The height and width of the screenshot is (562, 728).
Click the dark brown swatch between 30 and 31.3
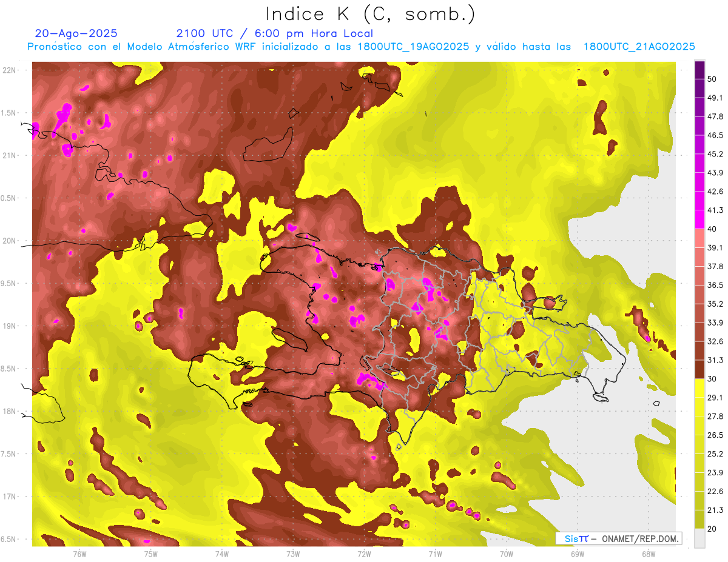(x=699, y=370)
